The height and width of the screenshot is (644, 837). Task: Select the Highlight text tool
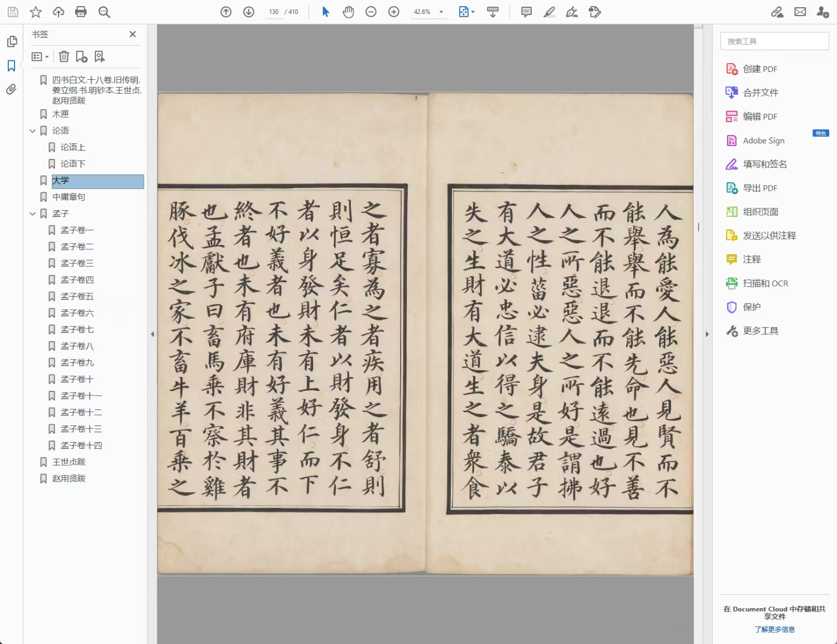click(550, 12)
